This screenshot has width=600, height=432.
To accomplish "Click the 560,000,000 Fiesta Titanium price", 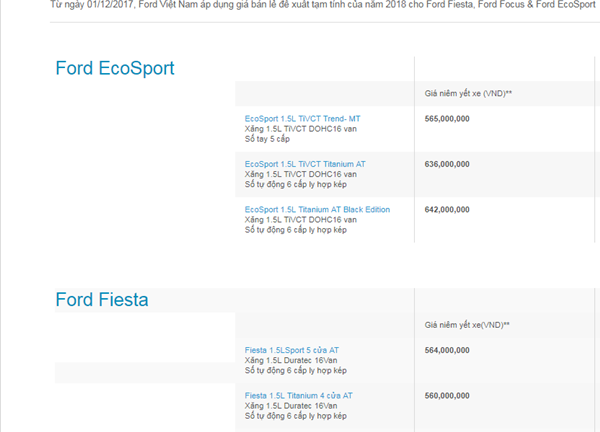I will pyautogui.click(x=447, y=395).
